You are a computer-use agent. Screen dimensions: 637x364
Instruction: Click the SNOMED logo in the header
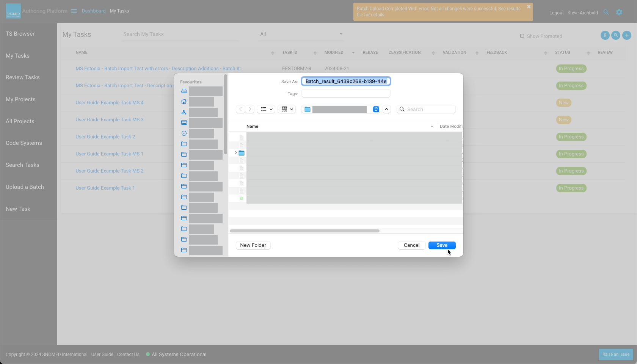13,11
